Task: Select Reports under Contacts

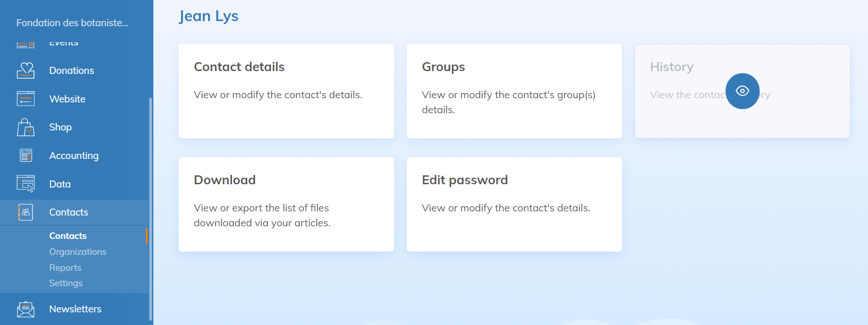Action: [x=65, y=267]
